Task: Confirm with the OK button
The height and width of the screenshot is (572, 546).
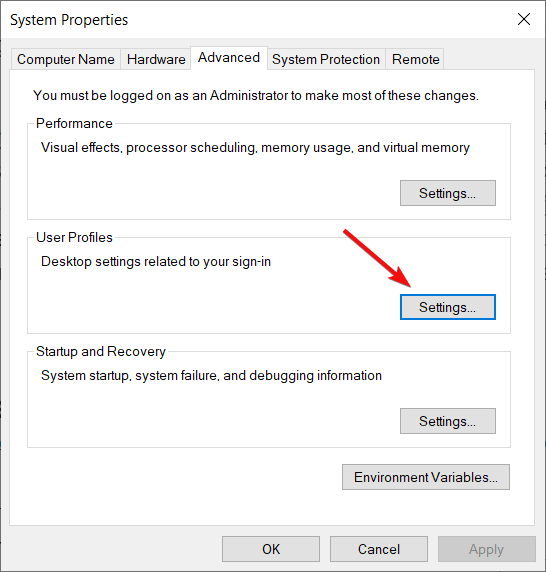Action: tap(271, 549)
